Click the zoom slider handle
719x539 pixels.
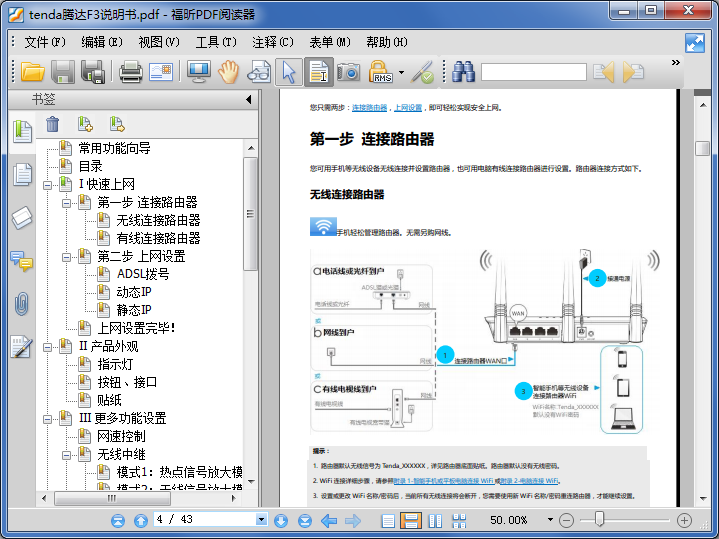pyautogui.click(x=599, y=519)
